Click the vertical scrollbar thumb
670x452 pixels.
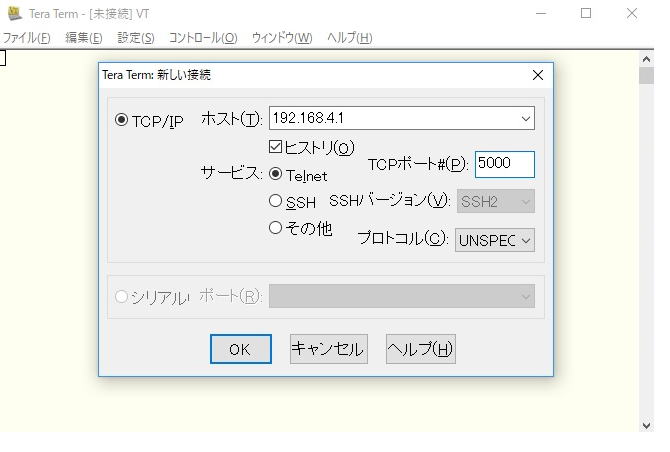(x=646, y=76)
